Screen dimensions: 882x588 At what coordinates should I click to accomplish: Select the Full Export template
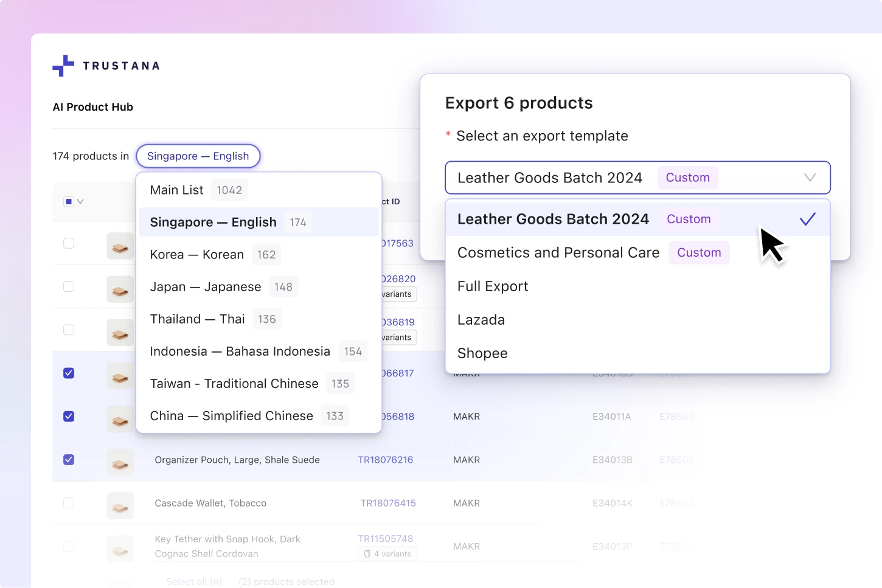[x=637, y=286]
